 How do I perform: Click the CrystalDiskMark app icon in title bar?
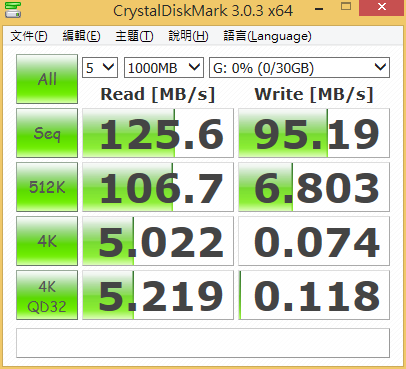click(x=13, y=10)
